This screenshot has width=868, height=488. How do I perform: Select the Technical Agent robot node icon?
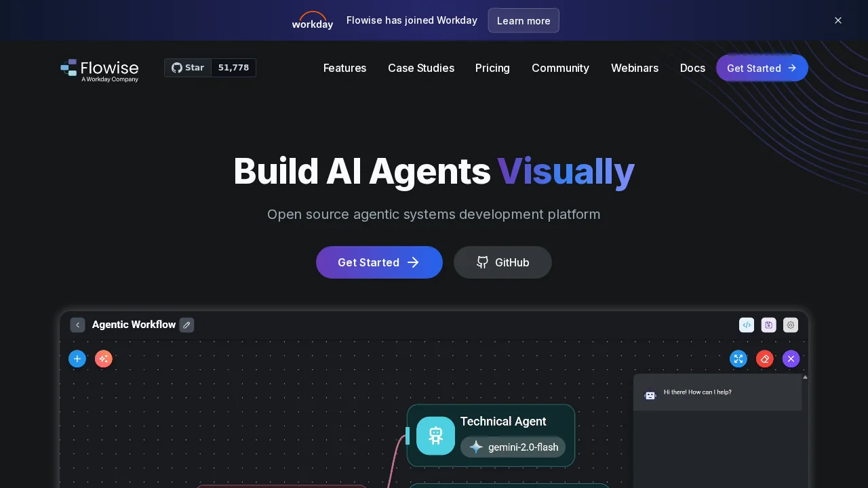435,436
